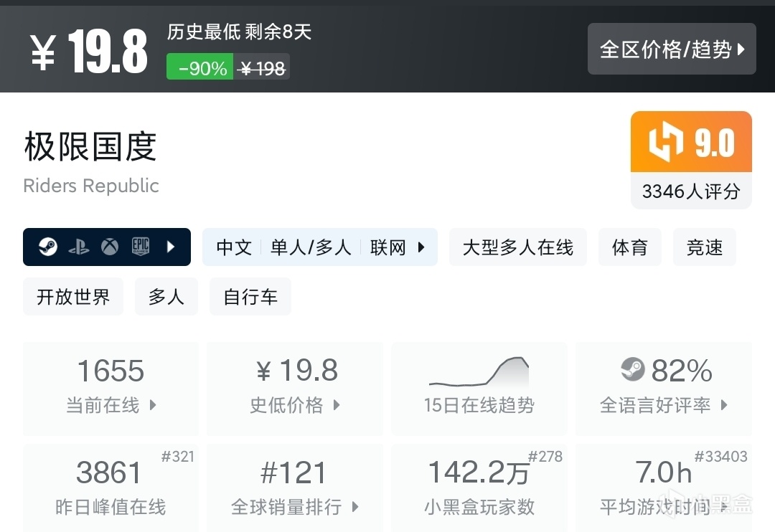Open 全区价格/趋势 price trends

click(x=672, y=49)
